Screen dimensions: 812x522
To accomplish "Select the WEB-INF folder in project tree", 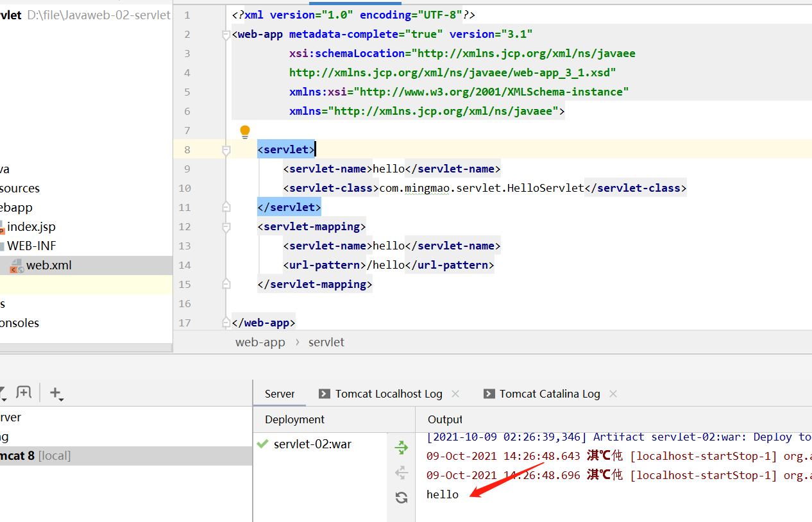I will tap(31, 246).
